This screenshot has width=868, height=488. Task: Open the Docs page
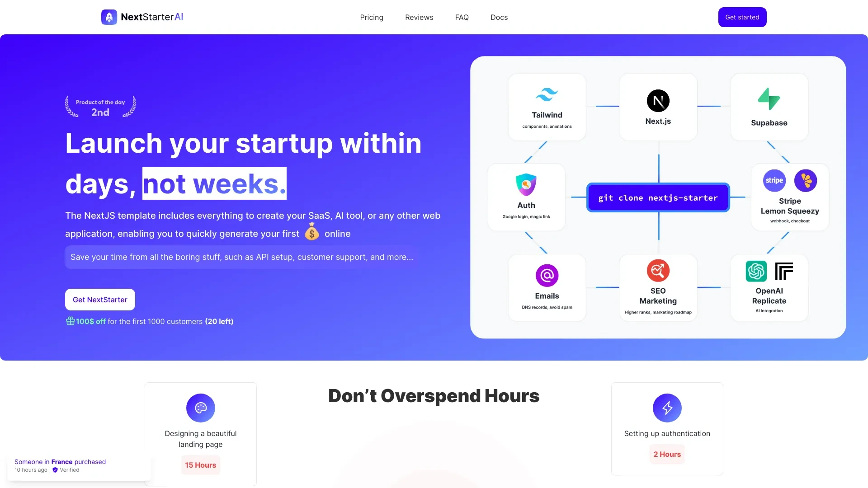pos(498,17)
